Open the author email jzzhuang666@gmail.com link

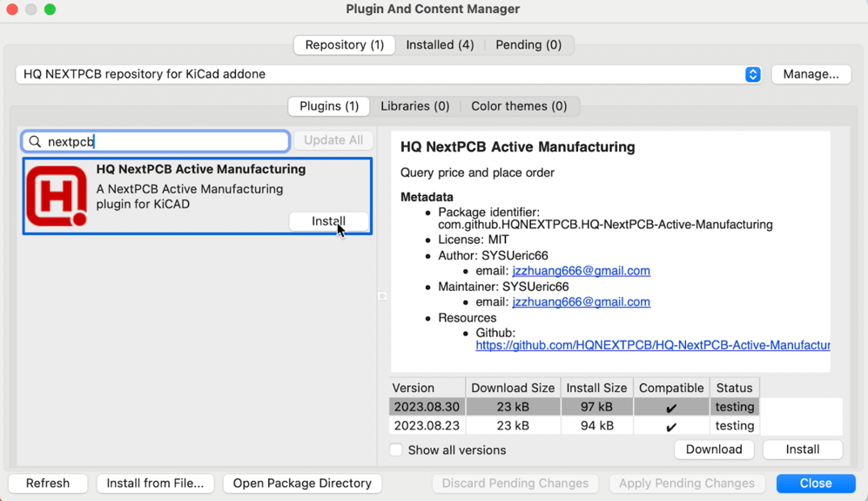tap(581, 271)
